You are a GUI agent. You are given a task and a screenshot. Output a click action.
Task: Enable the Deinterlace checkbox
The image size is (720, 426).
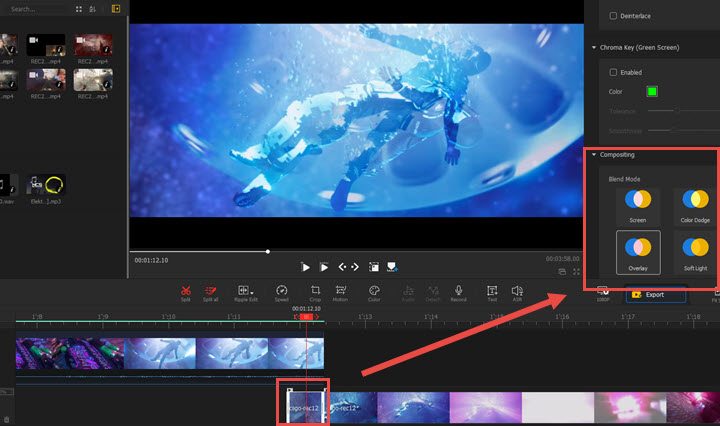[613, 16]
